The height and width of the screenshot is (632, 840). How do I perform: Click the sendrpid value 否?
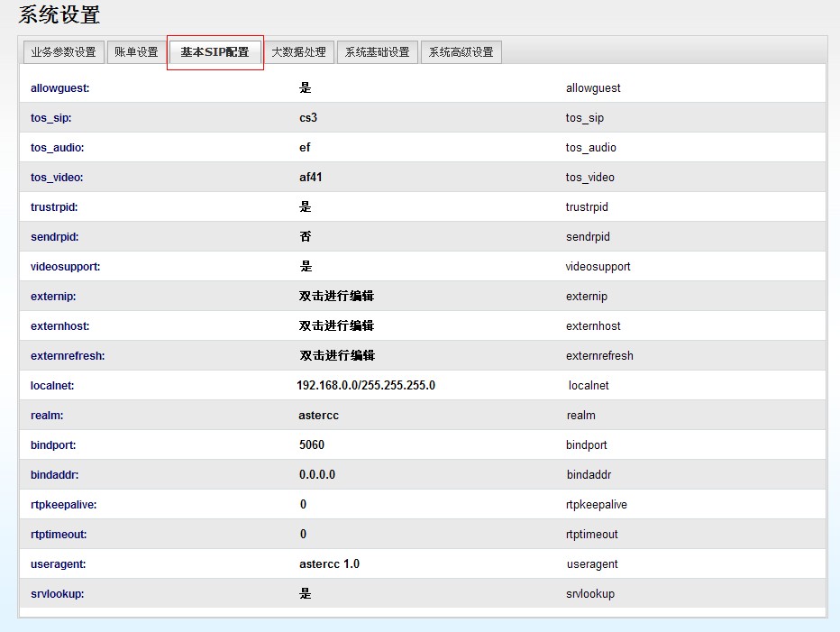[306, 237]
